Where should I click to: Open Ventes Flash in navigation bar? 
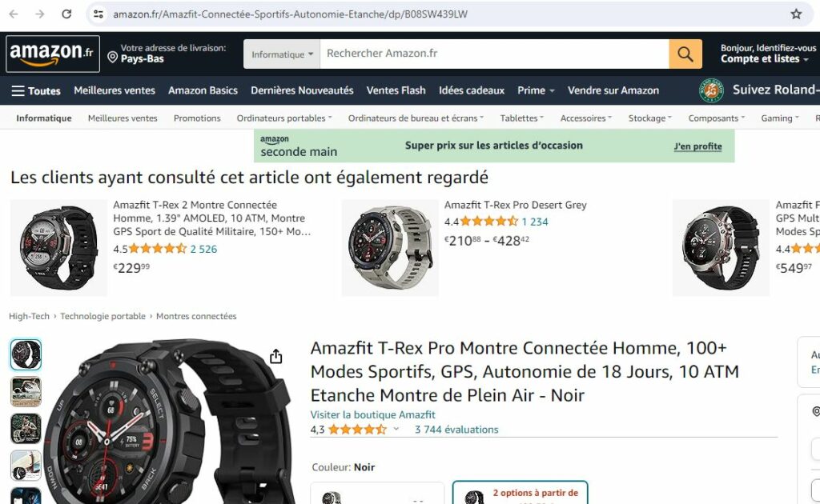point(396,90)
